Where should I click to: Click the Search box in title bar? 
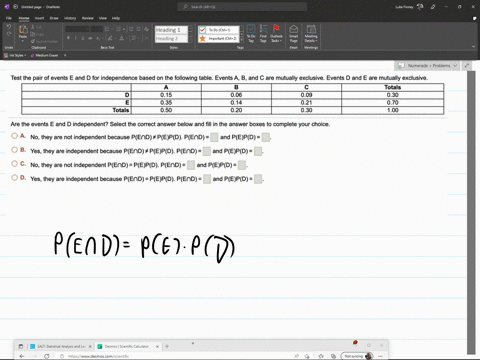(x=242, y=7)
